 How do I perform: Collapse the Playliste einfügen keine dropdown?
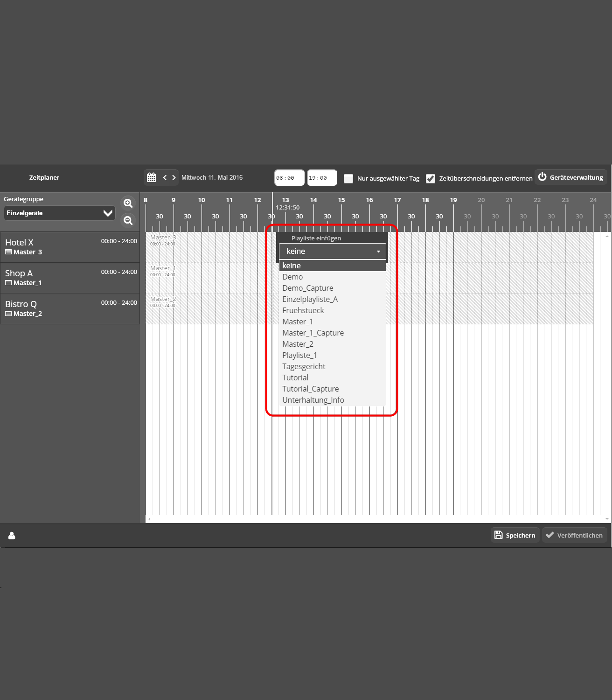pos(332,251)
